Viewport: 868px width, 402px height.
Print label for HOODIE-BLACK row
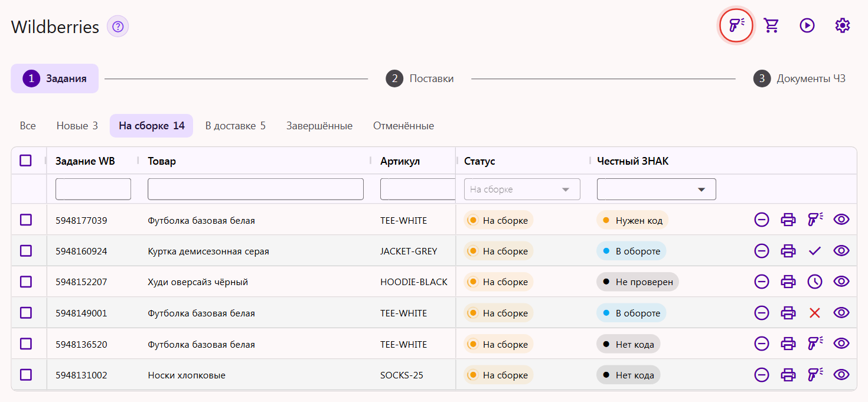pyautogui.click(x=788, y=282)
